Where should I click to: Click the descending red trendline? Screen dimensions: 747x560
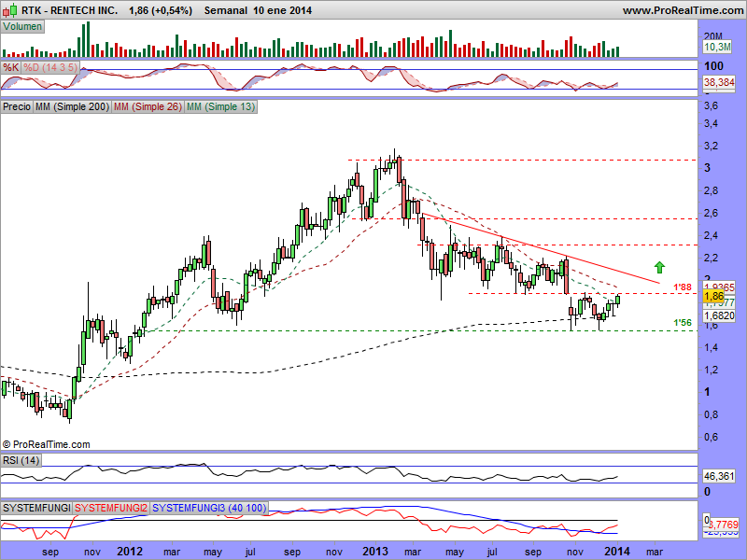(541, 248)
